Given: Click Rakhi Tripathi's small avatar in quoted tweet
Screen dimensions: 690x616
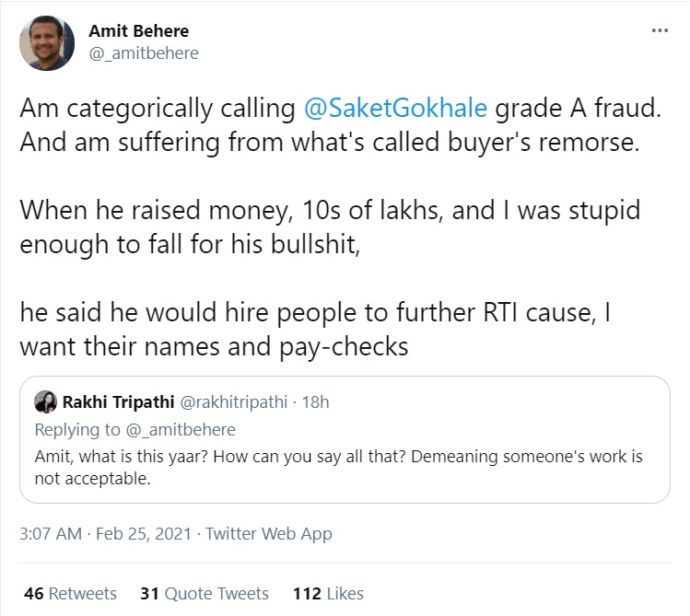Looking at the screenshot, I should pyautogui.click(x=45, y=402).
